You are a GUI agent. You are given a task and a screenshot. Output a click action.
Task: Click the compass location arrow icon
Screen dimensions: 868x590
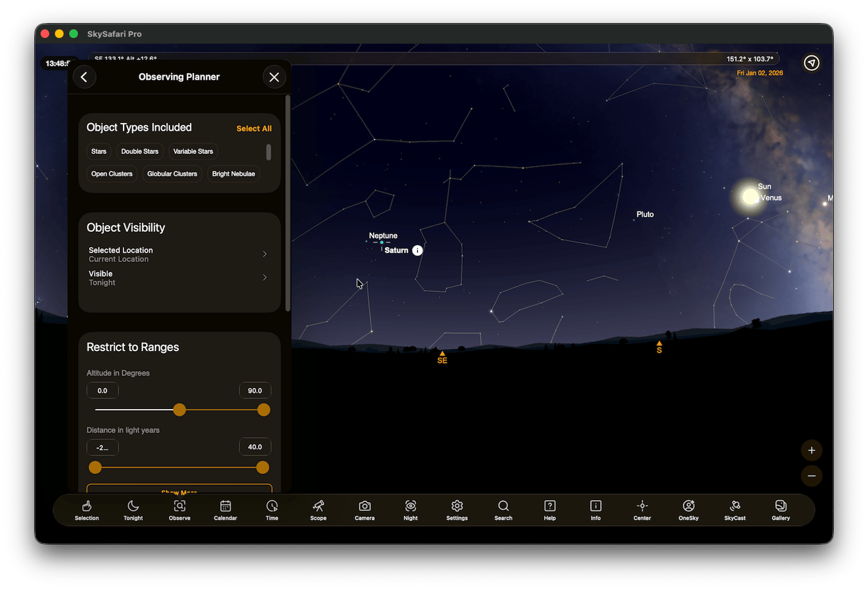(x=811, y=63)
